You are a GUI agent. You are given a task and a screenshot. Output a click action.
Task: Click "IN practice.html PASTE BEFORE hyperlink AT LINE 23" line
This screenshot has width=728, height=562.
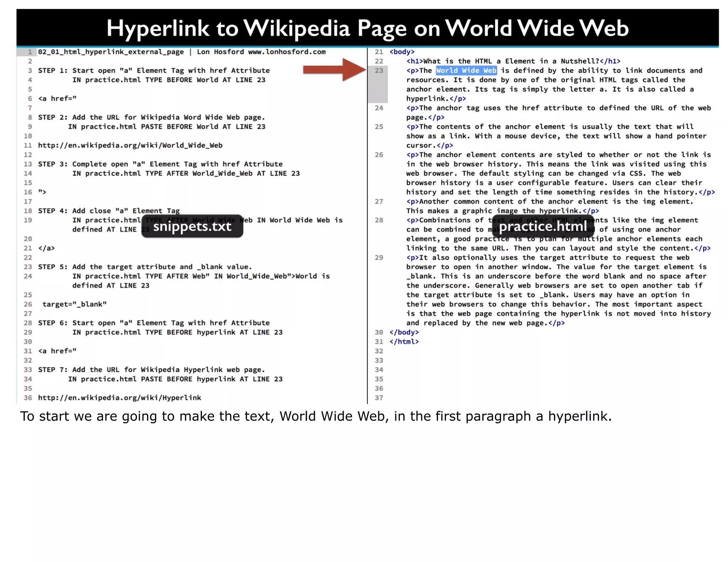(x=175, y=379)
